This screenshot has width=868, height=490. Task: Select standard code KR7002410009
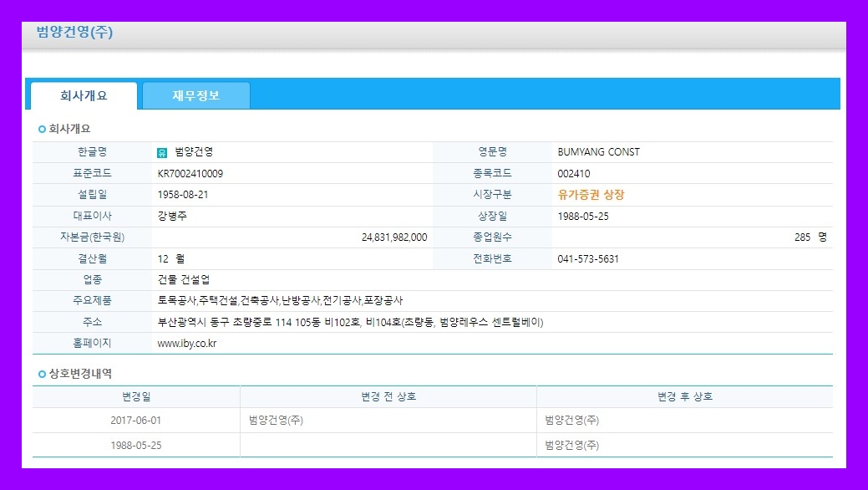pyautogui.click(x=190, y=173)
